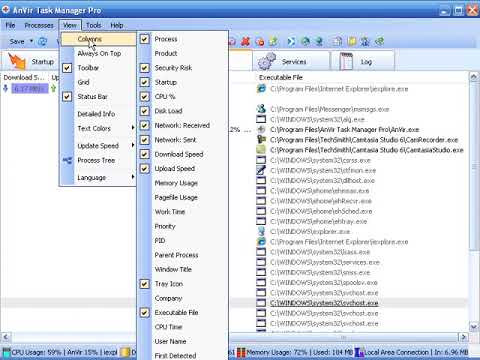Click the document pages toolbar icon
Viewport: 480px width, 360px height.
point(338,42)
